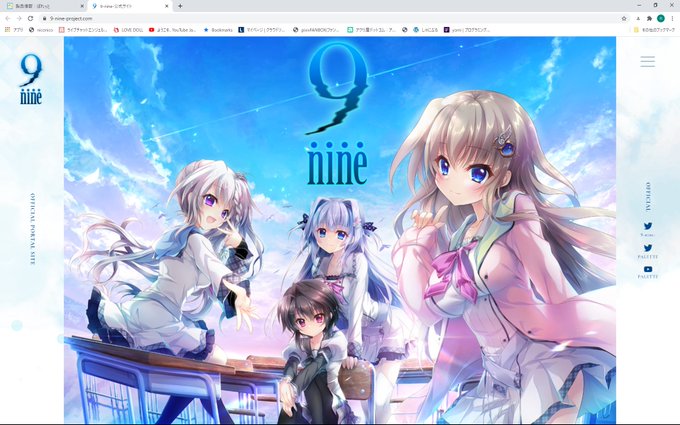The image size is (680, 425).
Task: Reload the current page
Action: [x=30, y=19]
